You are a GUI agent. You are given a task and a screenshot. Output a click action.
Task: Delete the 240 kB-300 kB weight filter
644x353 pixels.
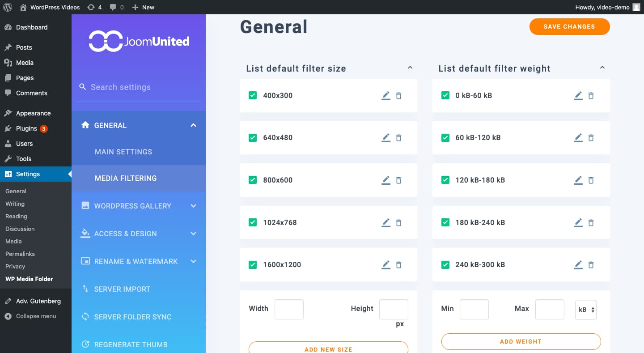591,265
